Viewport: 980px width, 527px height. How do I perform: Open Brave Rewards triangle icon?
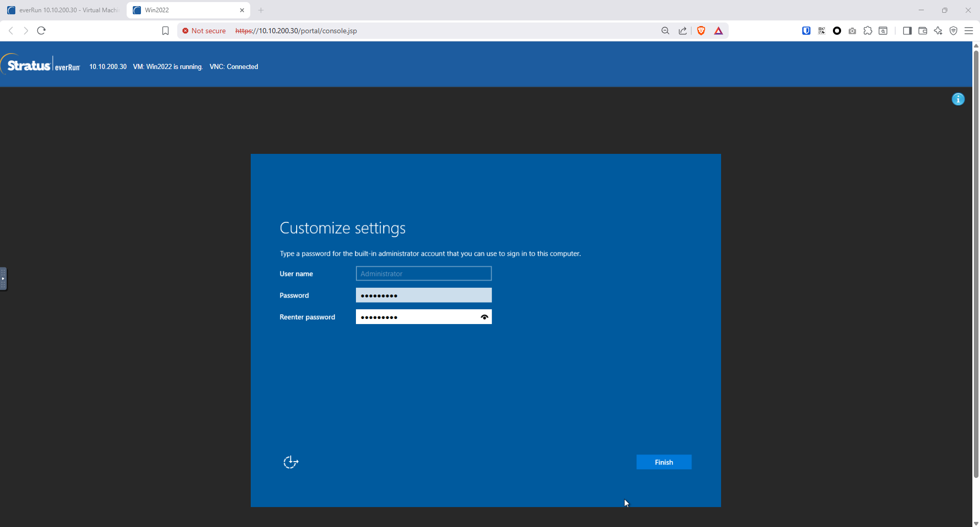coord(719,31)
